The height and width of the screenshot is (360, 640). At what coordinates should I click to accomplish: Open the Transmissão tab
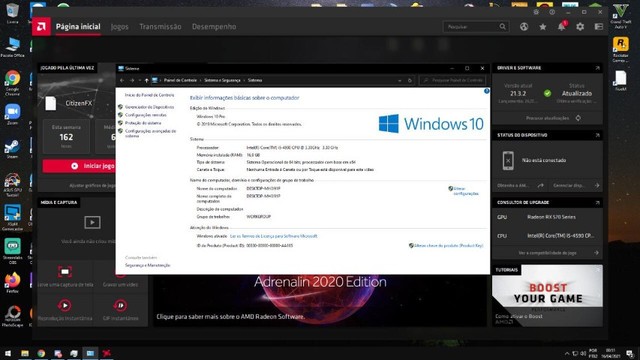[160, 27]
